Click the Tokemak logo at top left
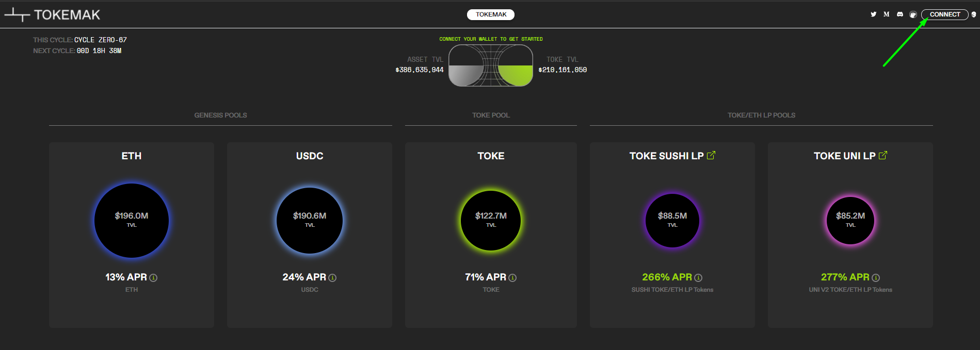980x350 pixels. point(52,15)
